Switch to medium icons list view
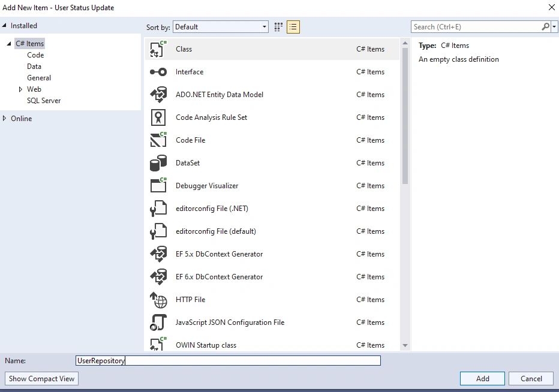Viewport: 559px width, 392px height. [x=293, y=27]
